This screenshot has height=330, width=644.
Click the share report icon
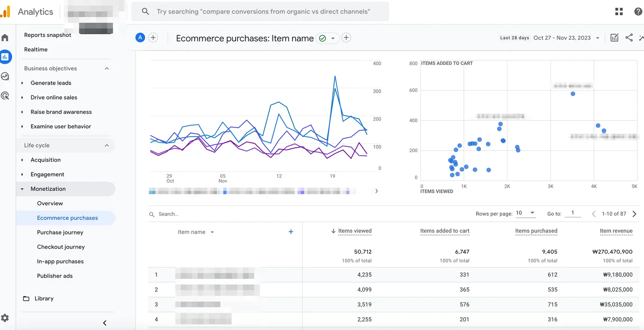[x=629, y=38]
